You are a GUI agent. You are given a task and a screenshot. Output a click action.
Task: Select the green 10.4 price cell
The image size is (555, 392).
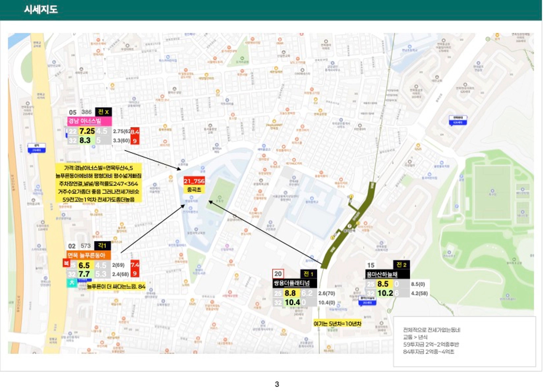point(292,302)
